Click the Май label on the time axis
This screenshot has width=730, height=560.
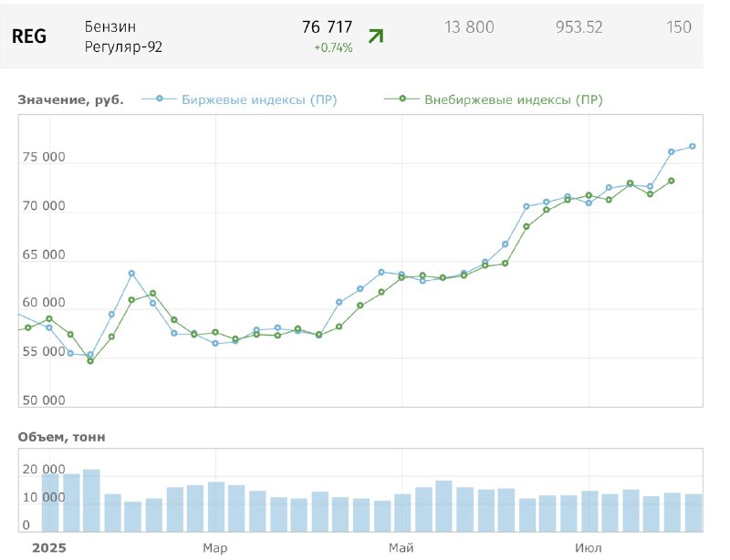pos(401,547)
